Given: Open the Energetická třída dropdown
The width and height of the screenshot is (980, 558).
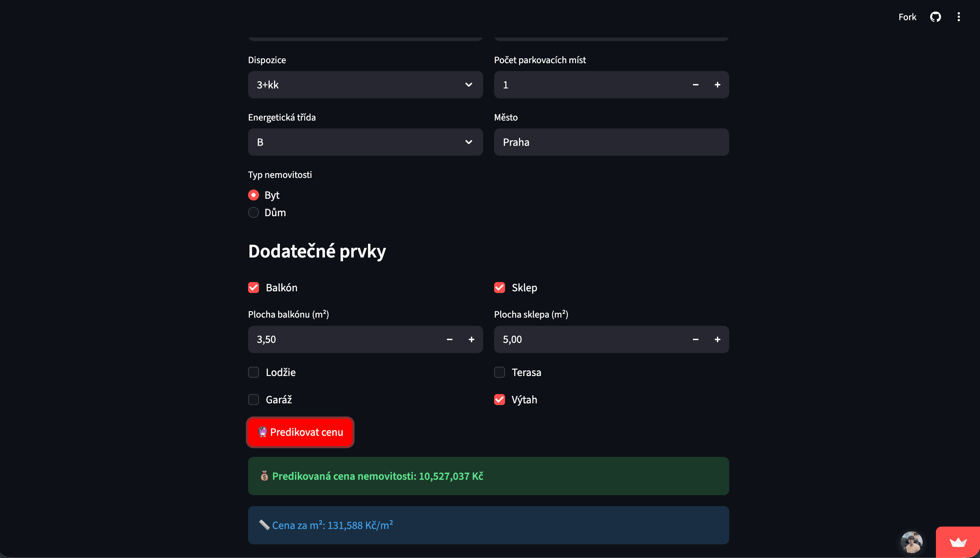Looking at the screenshot, I should 365,142.
